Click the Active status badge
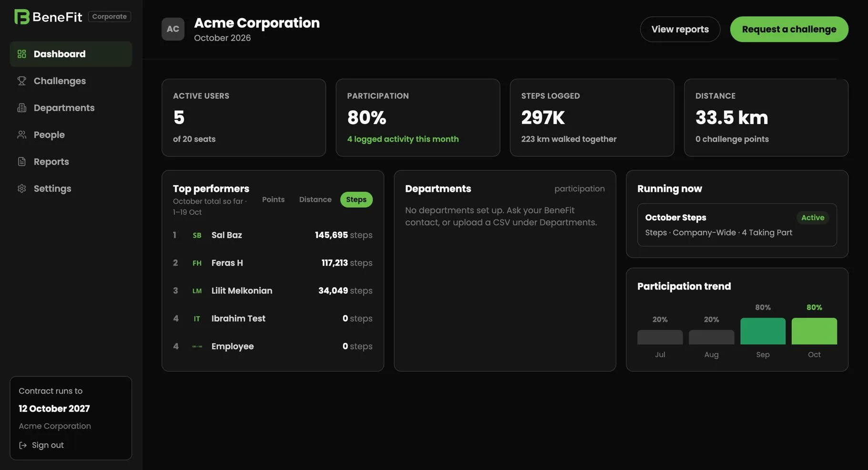The image size is (868, 470). [813, 218]
